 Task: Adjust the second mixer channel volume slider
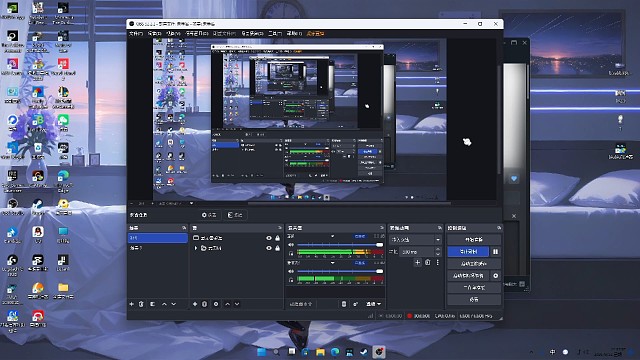[x=340, y=271]
